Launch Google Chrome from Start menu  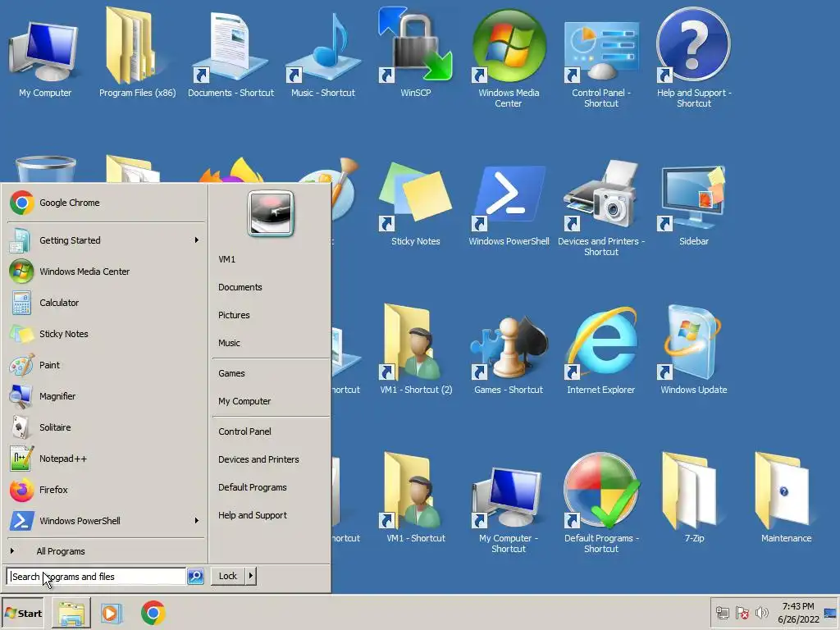coord(107,203)
